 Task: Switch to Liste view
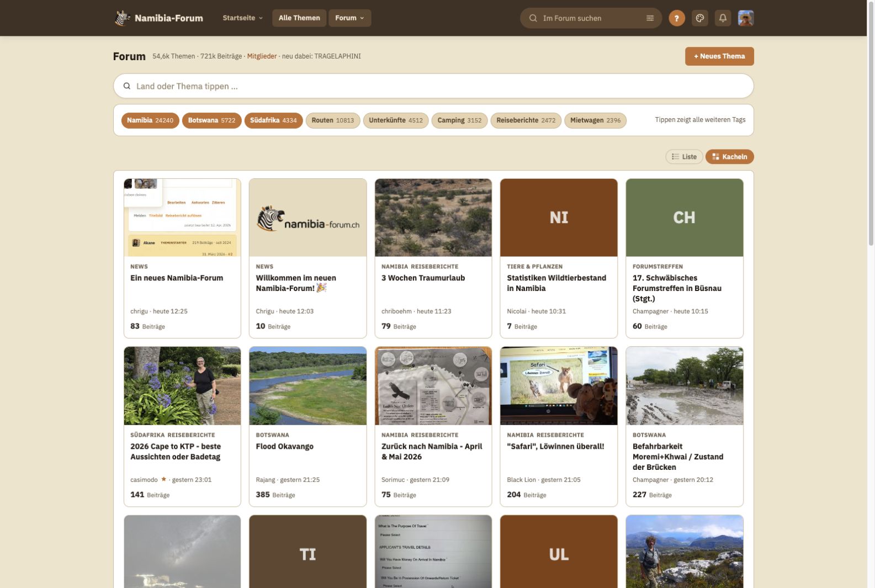684,157
